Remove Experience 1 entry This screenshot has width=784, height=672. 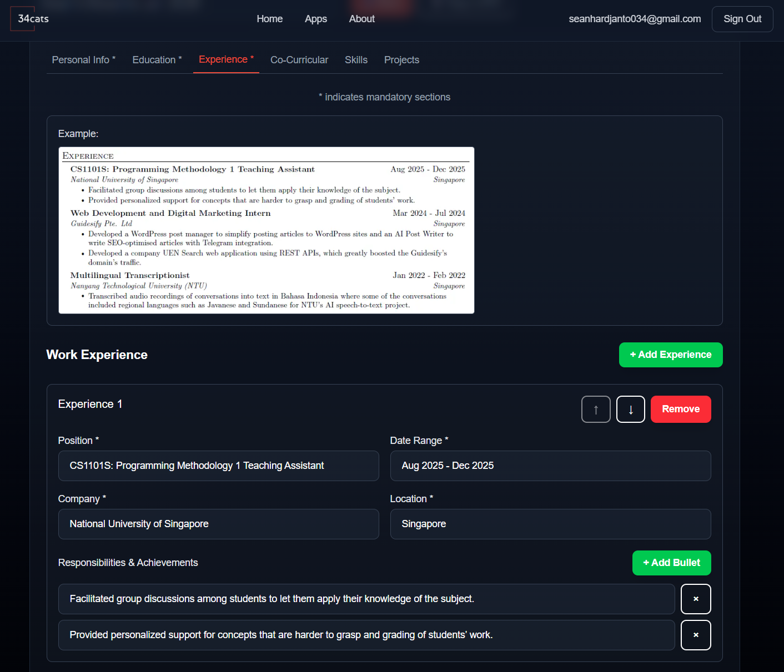680,409
